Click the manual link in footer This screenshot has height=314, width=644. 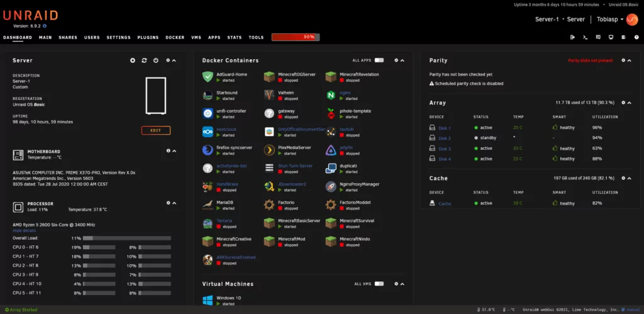tap(632, 310)
